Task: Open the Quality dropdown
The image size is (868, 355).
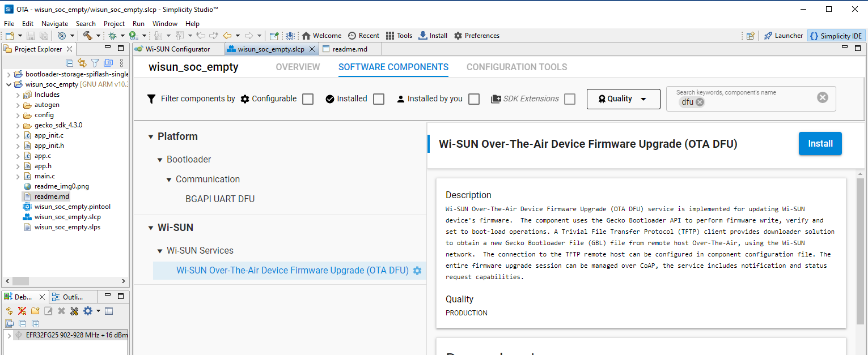Action: [x=624, y=99]
